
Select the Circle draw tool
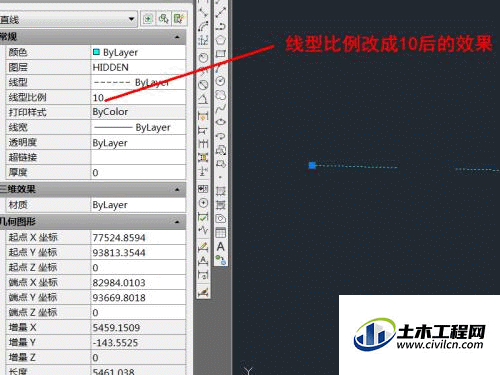pos(220,81)
